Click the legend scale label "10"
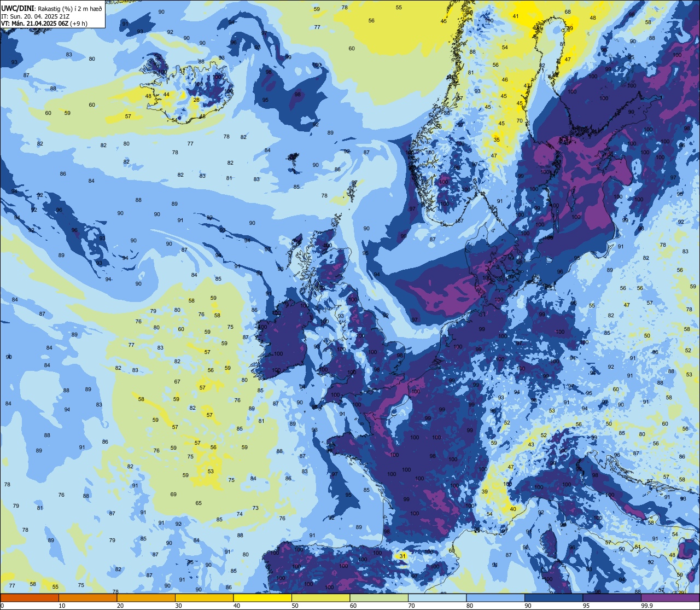Image resolution: width=700 pixels, height=610 pixels. coord(62,606)
